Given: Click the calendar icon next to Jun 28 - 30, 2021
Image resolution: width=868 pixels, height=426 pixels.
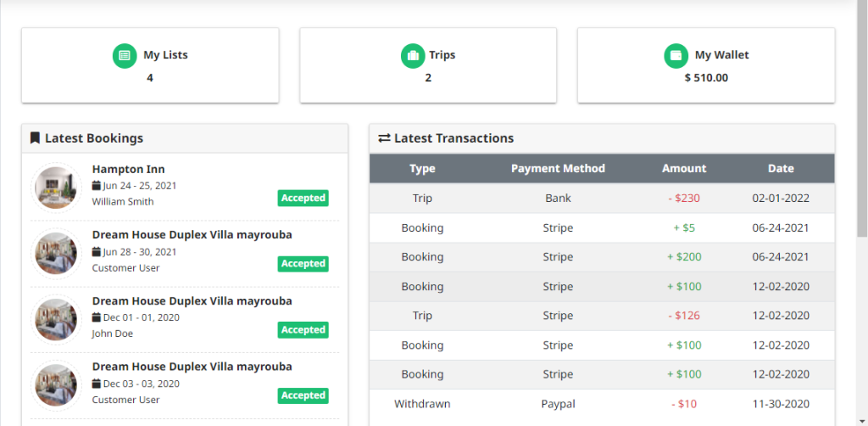Looking at the screenshot, I should tap(97, 252).
